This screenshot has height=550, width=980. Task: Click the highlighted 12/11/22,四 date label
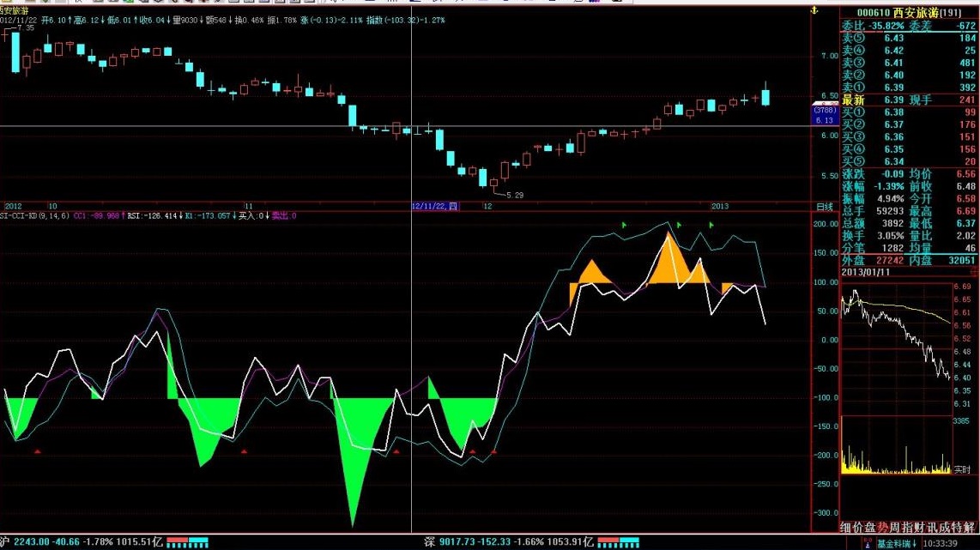(435, 206)
